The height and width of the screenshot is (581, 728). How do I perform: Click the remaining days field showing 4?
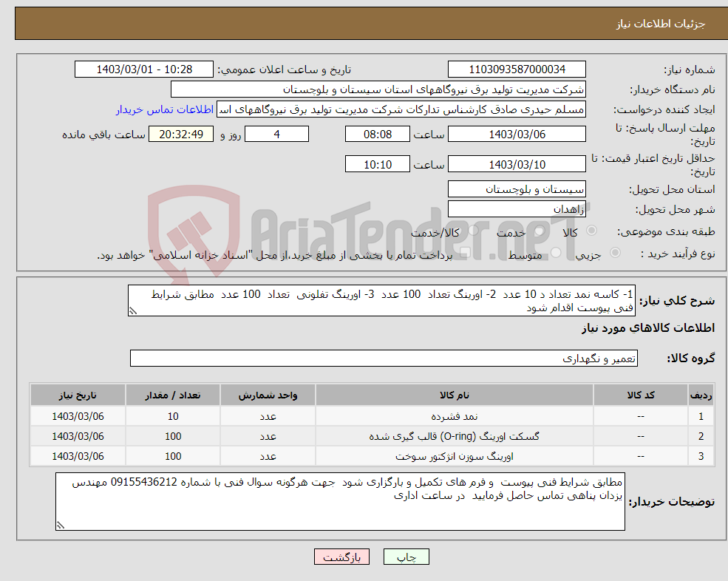point(276,135)
